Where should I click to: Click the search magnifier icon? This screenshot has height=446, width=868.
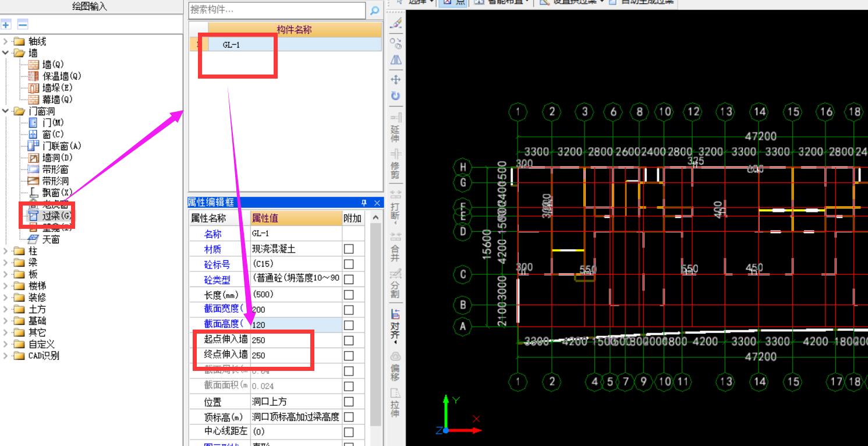(374, 10)
